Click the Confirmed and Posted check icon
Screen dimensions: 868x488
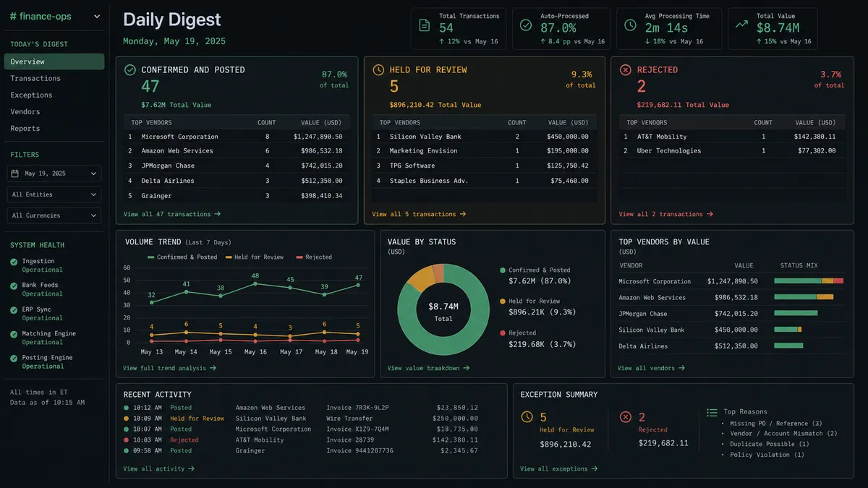(130, 70)
